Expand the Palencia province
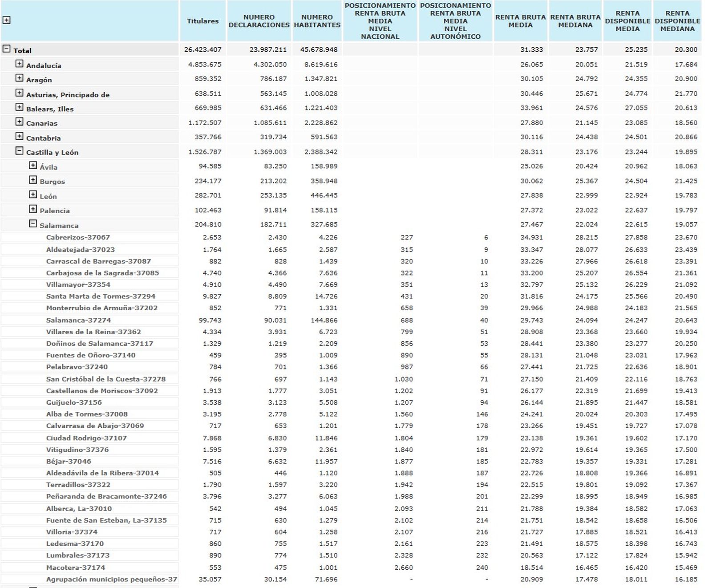The image size is (712, 588). [33, 209]
